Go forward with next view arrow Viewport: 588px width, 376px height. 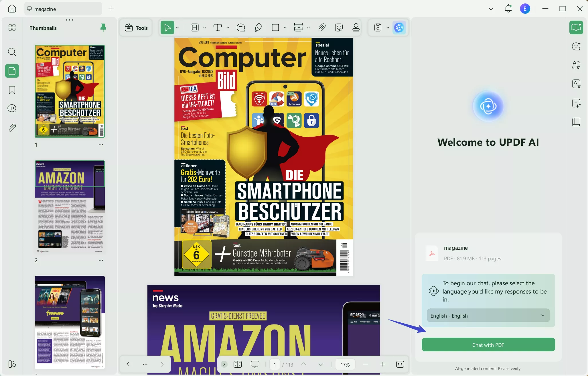tap(162, 364)
